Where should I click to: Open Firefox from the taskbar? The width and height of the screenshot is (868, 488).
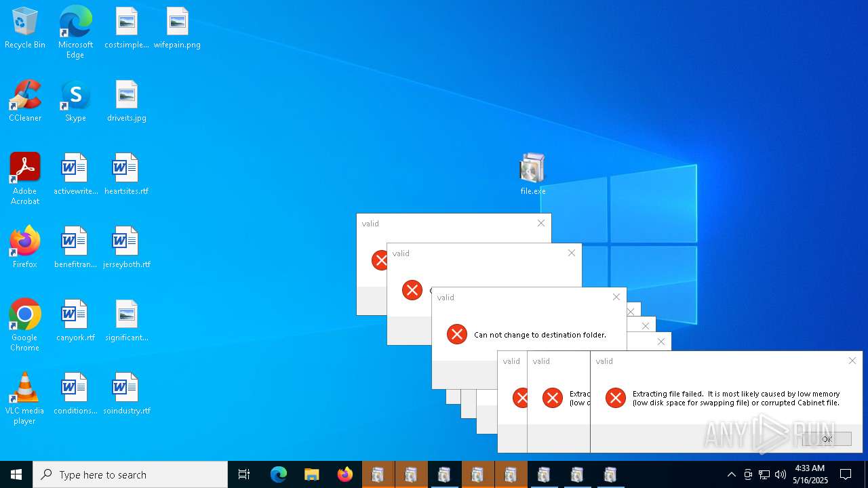tap(345, 474)
